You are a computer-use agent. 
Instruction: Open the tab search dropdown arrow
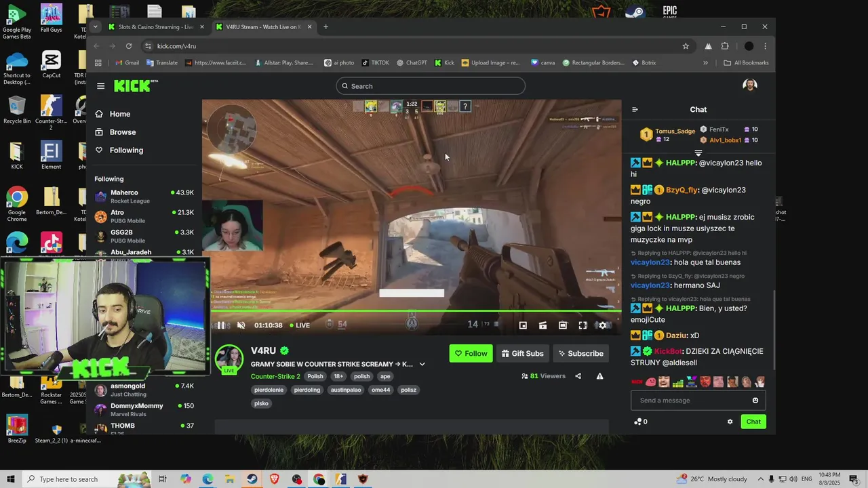[95, 27]
